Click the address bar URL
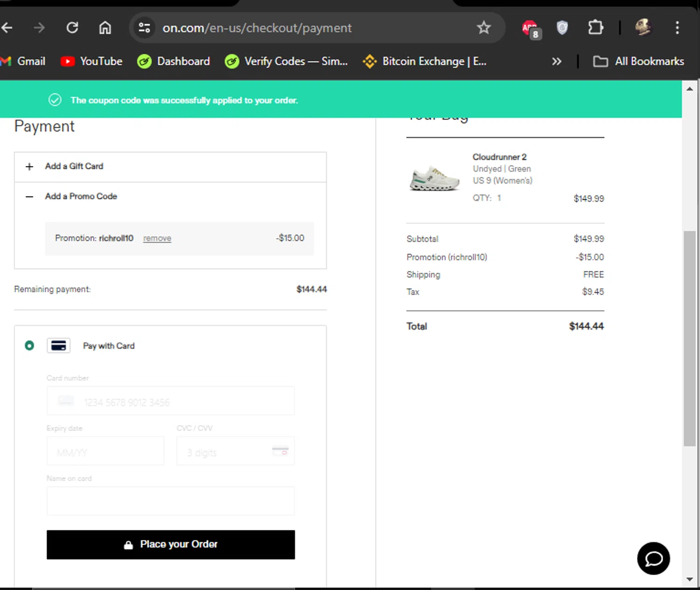Viewport: 700px width, 590px height. [257, 28]
